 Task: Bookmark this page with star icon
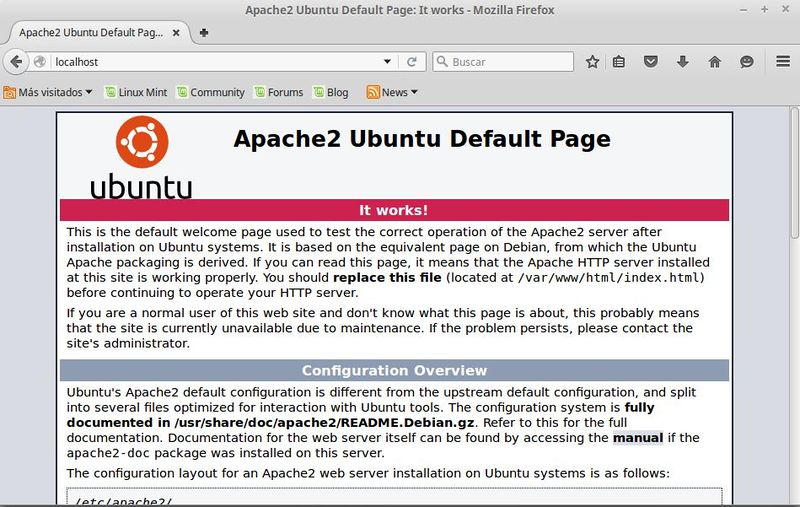click(x=592, y=62)
